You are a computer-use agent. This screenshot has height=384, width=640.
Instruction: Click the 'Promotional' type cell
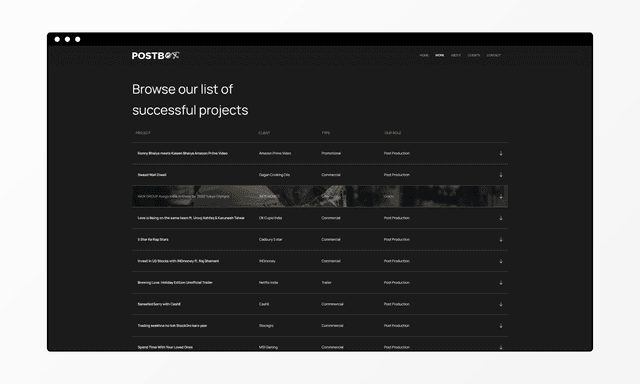(x=331, y=153)
